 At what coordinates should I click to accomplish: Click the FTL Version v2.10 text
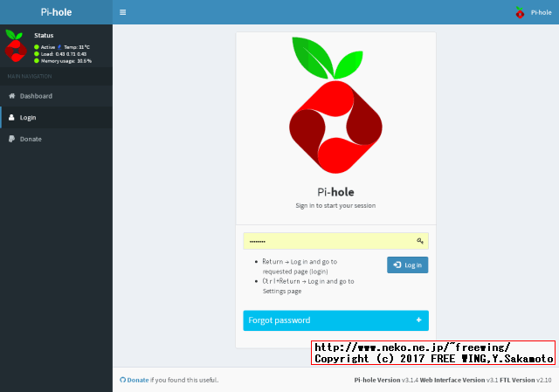[x=526, y=380]
